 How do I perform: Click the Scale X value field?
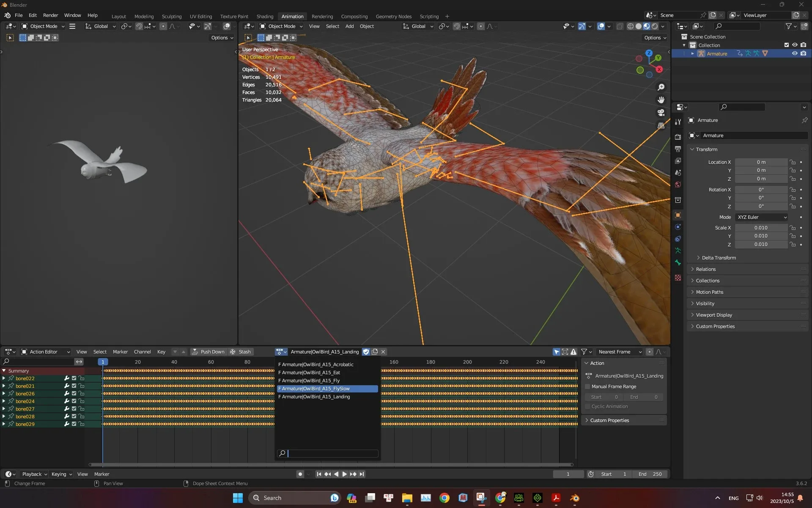(761, 228)
